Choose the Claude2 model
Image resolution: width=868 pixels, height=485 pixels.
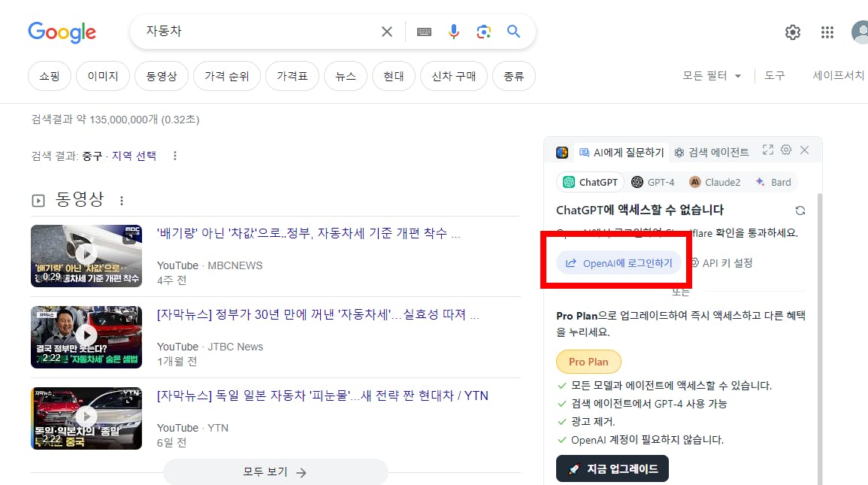click(x=715, y=182)
